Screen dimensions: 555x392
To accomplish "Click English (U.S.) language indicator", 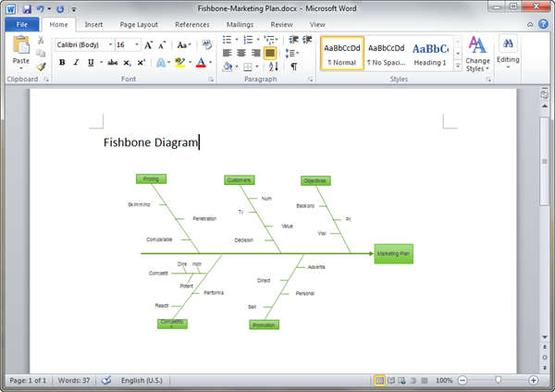I will pos(142,380).
